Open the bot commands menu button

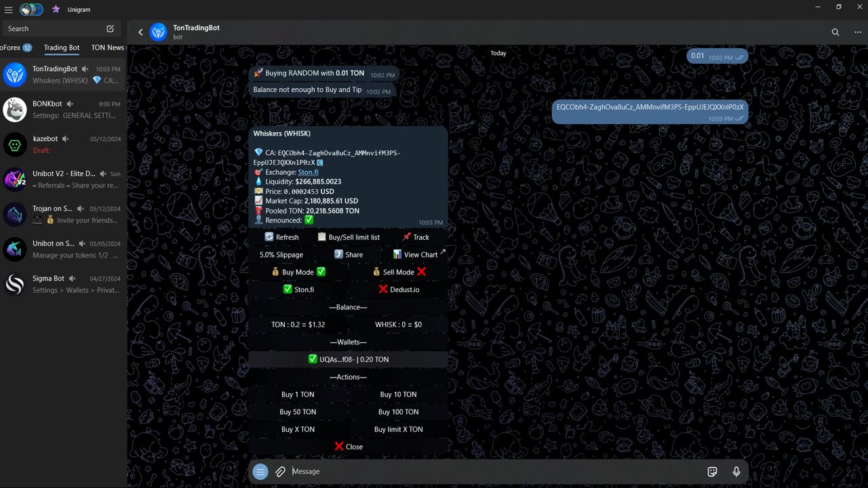click(x=260, y=472)
